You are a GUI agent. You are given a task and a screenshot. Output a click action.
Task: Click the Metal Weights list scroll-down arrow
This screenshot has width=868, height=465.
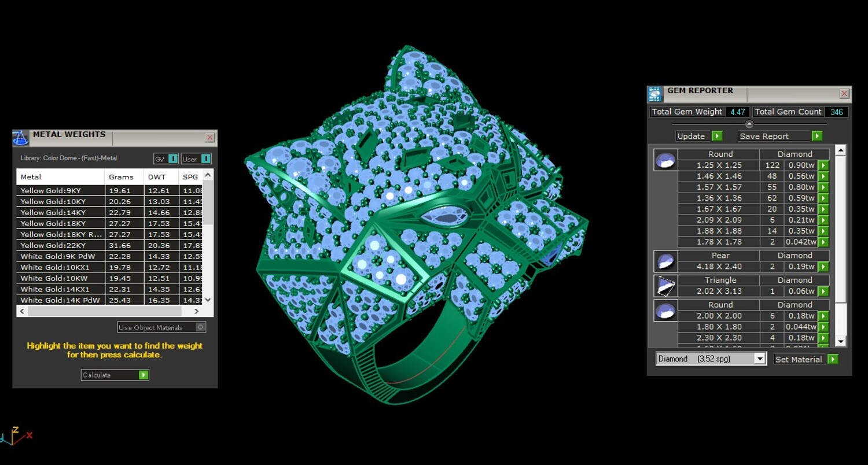(x=208, y=300)
